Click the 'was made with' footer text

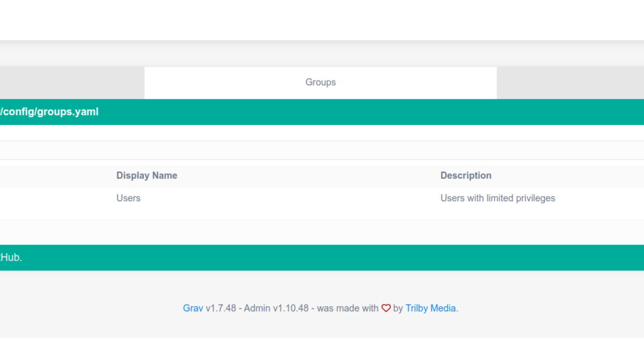(347, 308)
